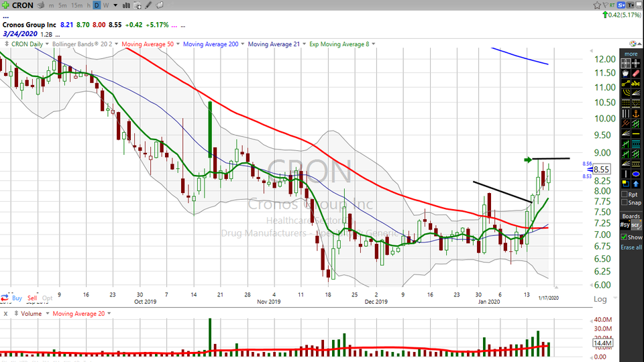Toggle the RT real-time indicator
Image resolution: width=644 pixels, height=362 pixels.
click(612, 5)
